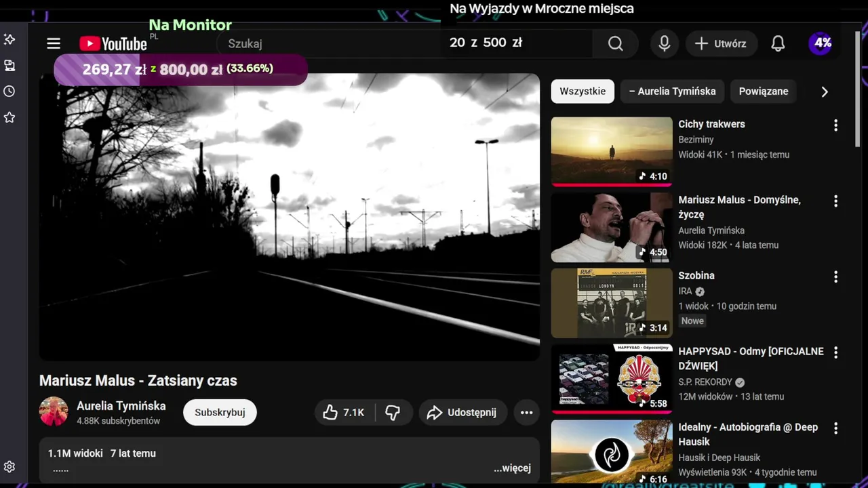Dislike the video with thumbs down
The height and width of the screenshot is (488, 868).
pyautogui.click(x=393, y=412)
